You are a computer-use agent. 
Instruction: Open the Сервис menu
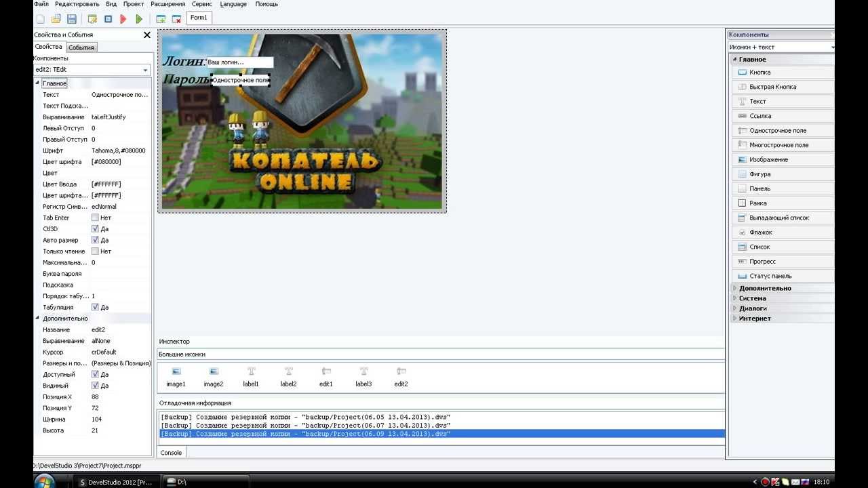coord(202,4)
